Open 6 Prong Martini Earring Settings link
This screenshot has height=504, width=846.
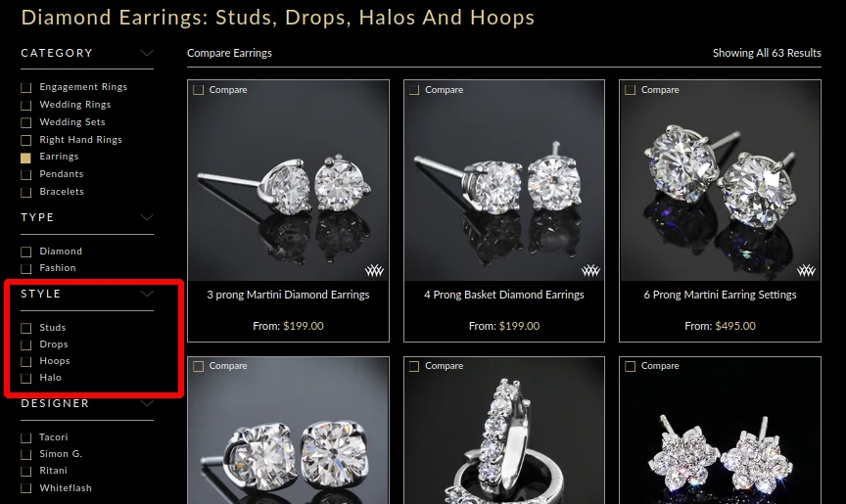coord(720,295)
